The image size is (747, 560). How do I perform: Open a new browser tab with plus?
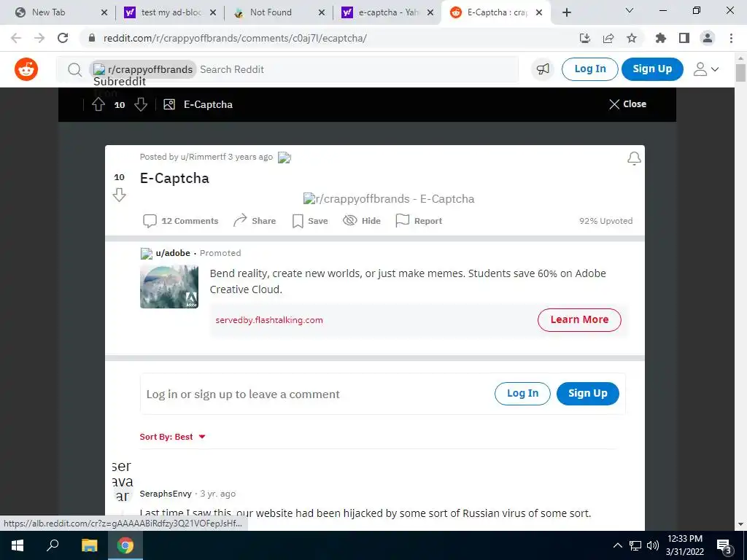point(566,12)
